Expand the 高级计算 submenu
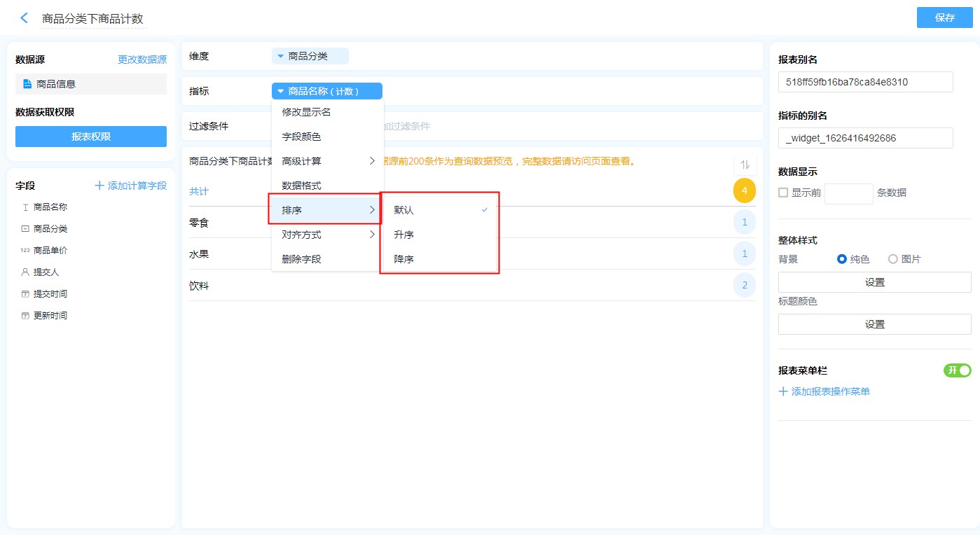Viewport: 980px width, 535px height. click(327, 161)
